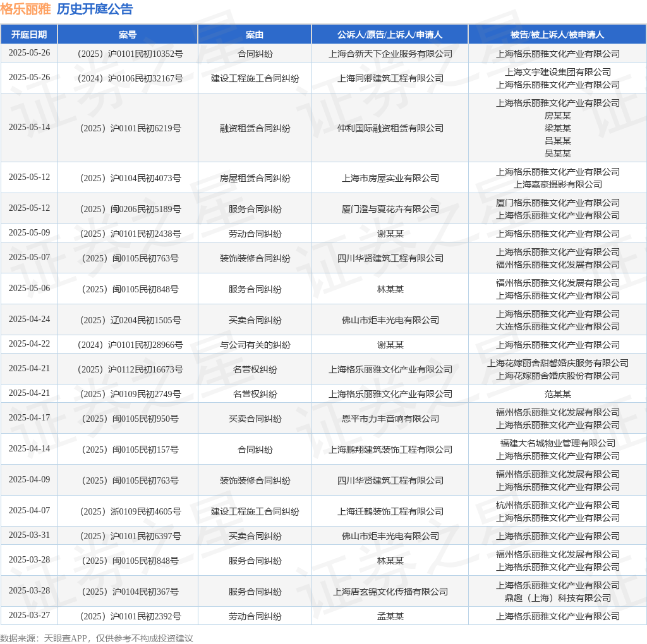The width and height of the screenshot is (647, 644).
Task: Select case number (2025)沪0101民初6397号
Action: click(x=130, y=536)
